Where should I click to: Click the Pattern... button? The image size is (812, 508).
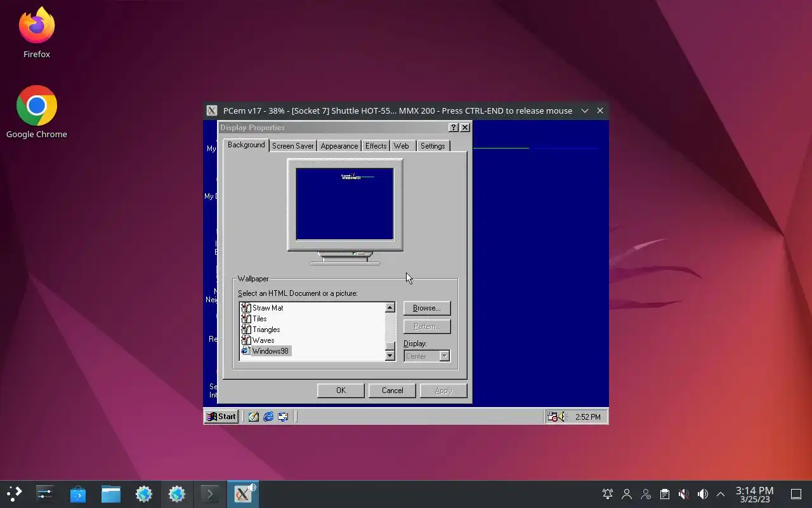pos(427,326)
